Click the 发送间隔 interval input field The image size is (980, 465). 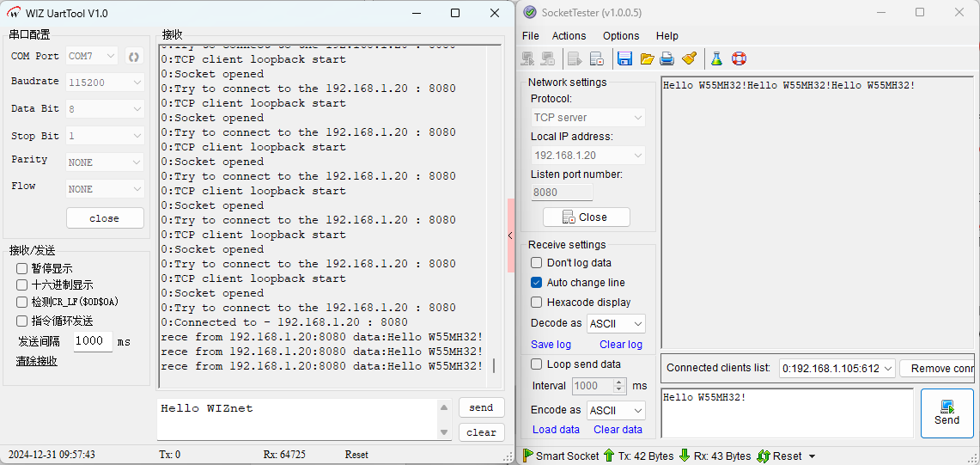coord(90,341)
